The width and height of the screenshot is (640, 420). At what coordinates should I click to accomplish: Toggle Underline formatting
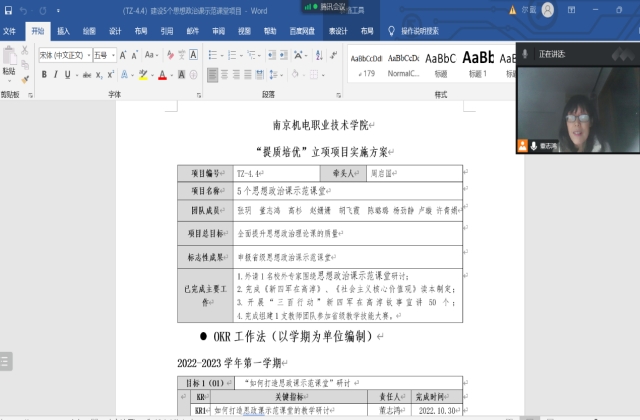tap(68, 75)
